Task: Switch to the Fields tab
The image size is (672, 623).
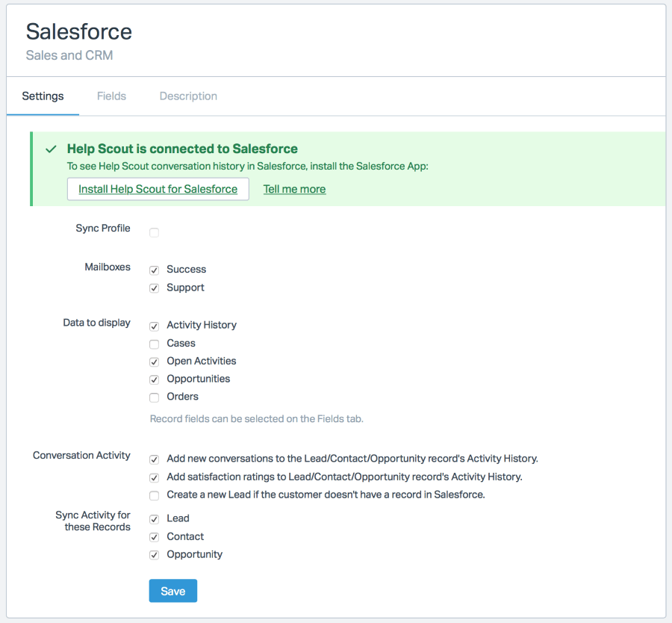Action: tap(111, 96)
